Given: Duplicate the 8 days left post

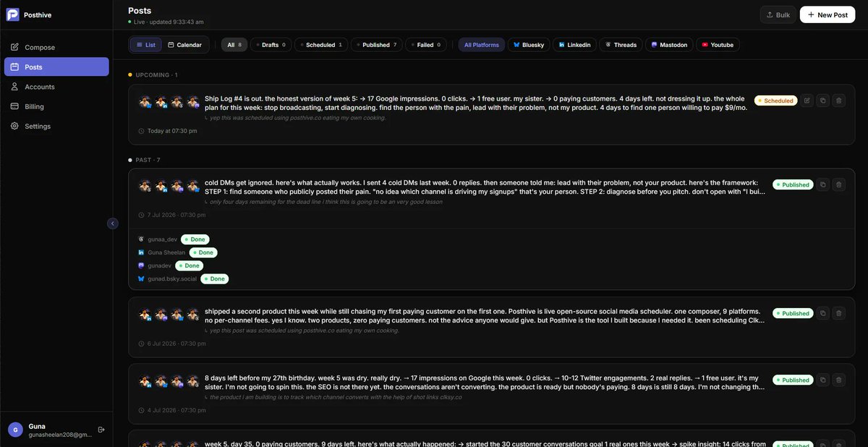Looking at the screenshot, I should [x=823, y=380].
